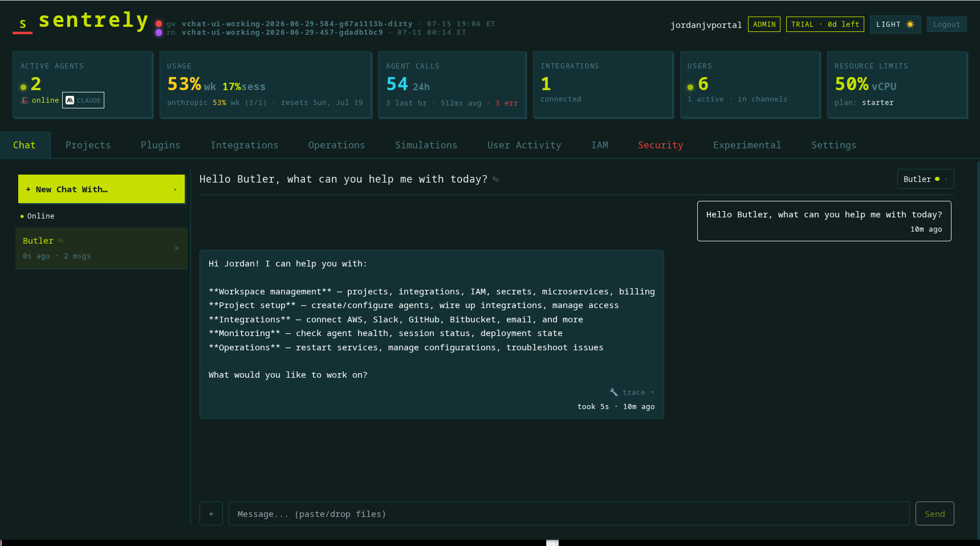
Task: Click the 'took 5s · 10m ago' text
Action: pos(616,407)
